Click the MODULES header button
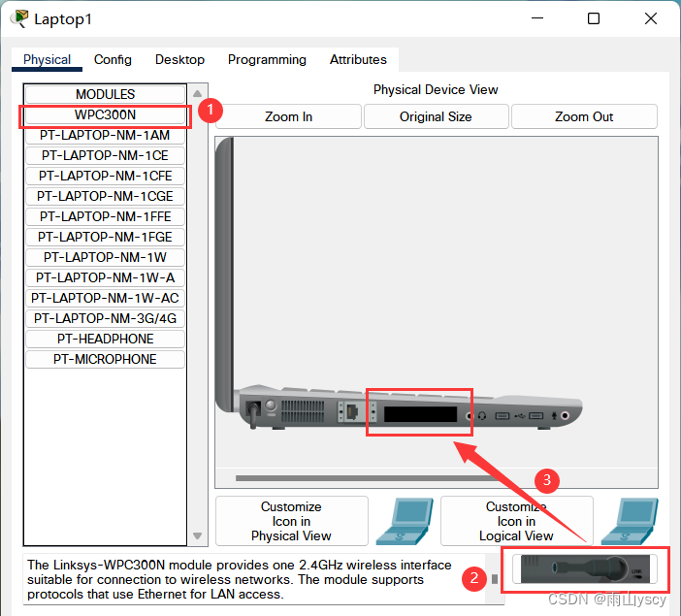 pos(105,94)
